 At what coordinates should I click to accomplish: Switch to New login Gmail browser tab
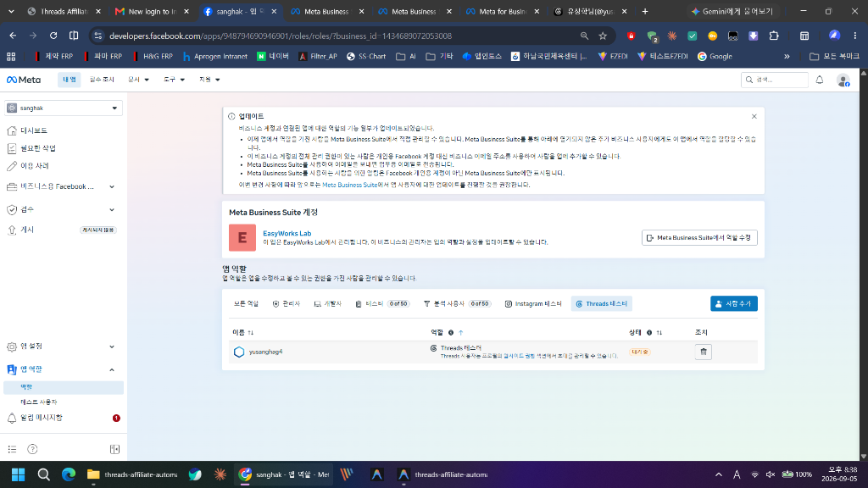[151, 12]
